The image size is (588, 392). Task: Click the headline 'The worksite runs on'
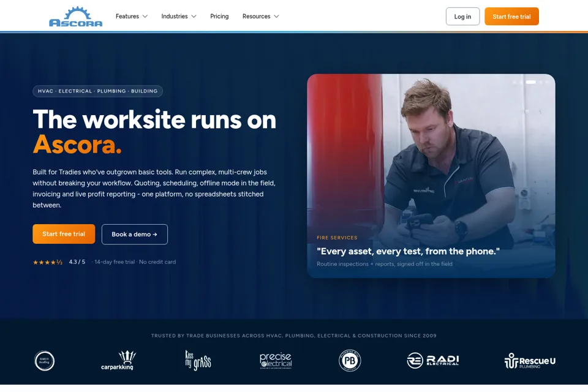coord(154,120)
